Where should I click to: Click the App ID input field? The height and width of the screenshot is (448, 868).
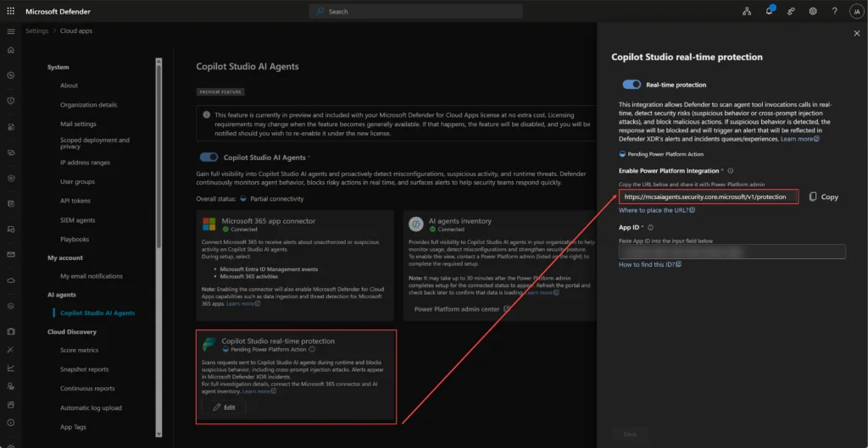click(732, 252)
